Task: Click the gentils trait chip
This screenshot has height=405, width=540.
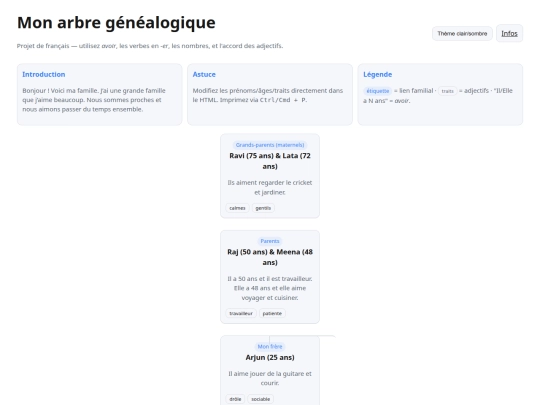Action: coord(263,208)
